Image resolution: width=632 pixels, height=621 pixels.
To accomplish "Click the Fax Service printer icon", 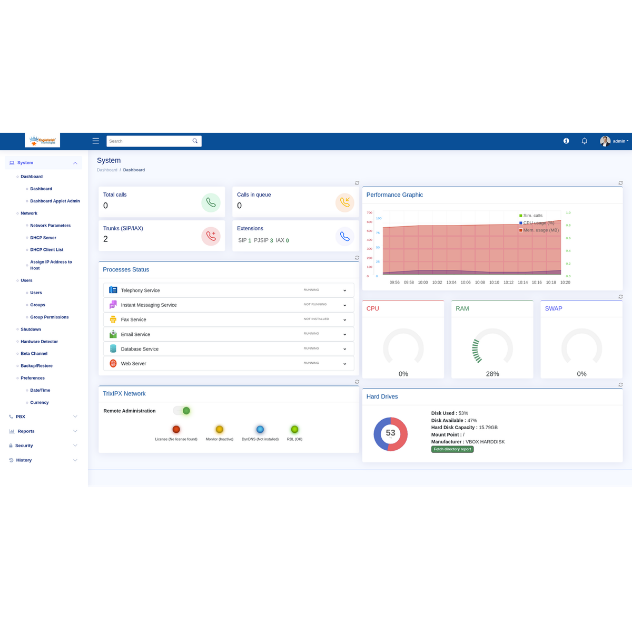I will 113,320.
